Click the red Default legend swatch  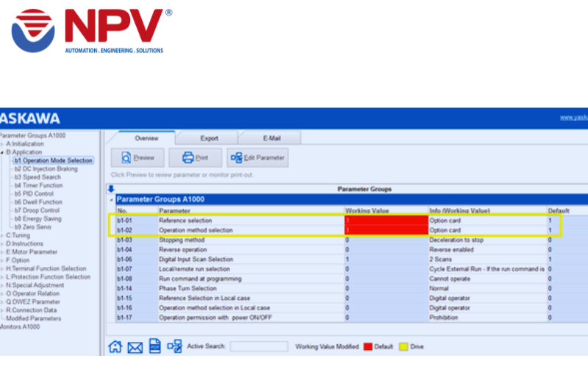pos(367,346)
